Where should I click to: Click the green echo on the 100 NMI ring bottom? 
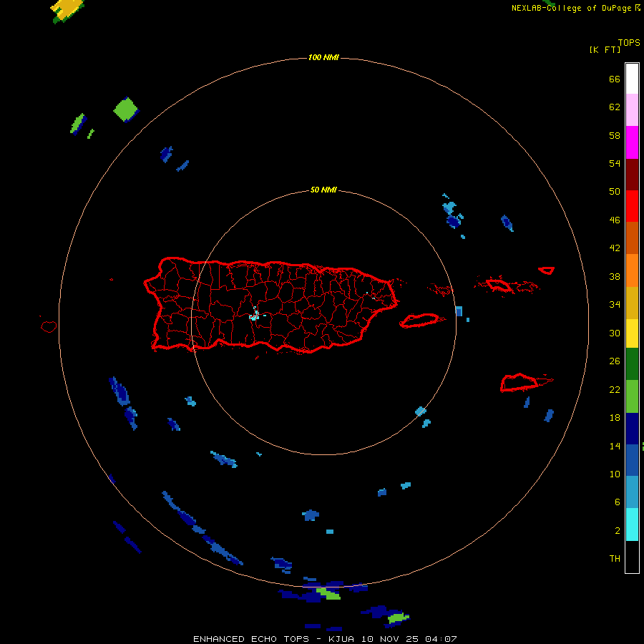pos(328,594)
